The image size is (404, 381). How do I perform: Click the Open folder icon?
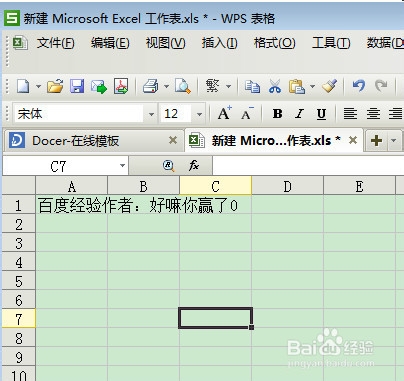coord(55,86)
